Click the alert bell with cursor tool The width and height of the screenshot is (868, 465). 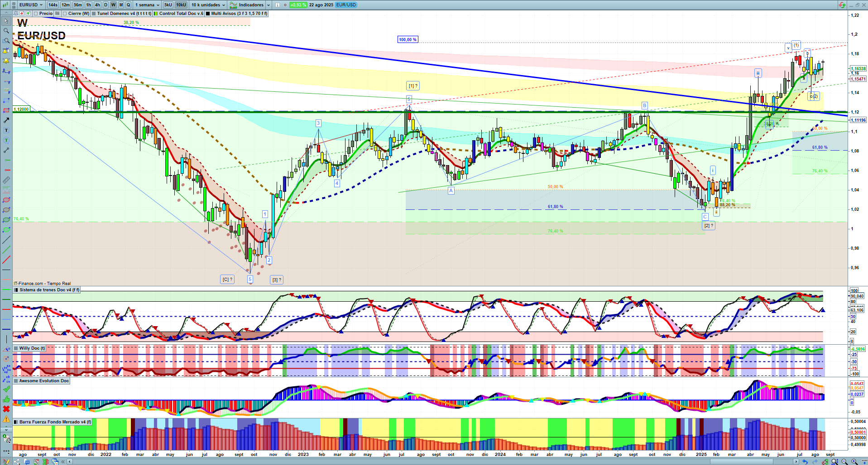click(6, 51)
